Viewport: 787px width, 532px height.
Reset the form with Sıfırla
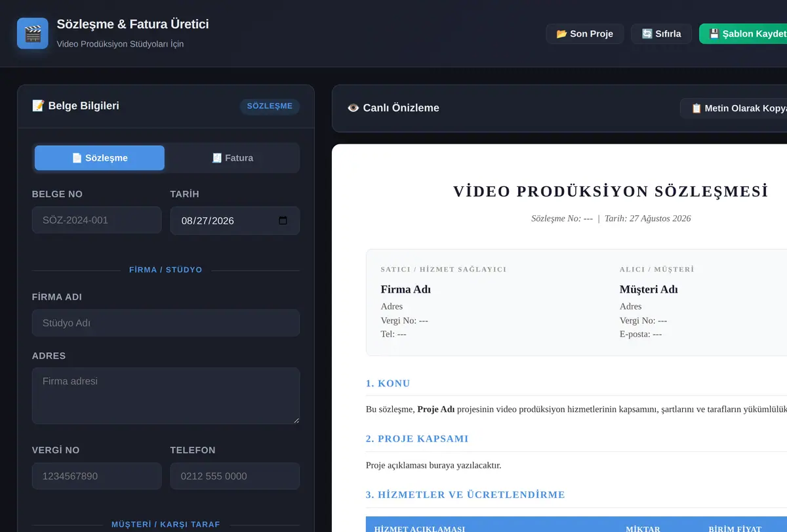(661, 33)
